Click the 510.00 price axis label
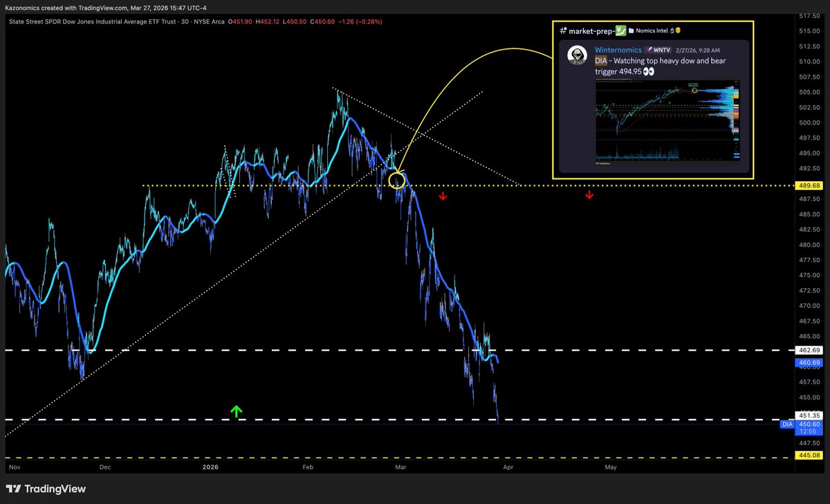 tap(809, 62)
